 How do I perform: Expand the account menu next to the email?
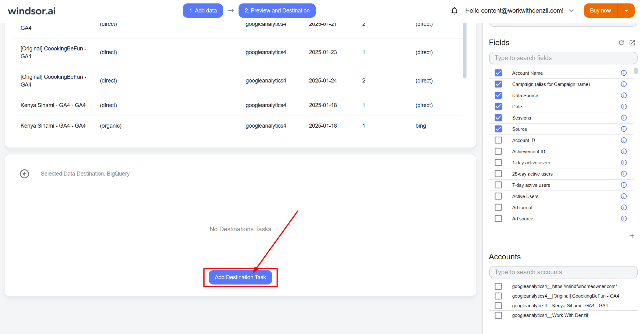[572, 10]
